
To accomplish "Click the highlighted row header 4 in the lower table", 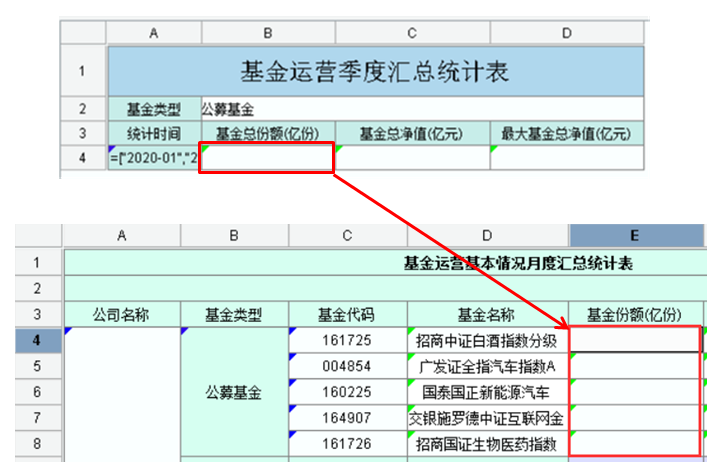I will (x=37, y=341).
